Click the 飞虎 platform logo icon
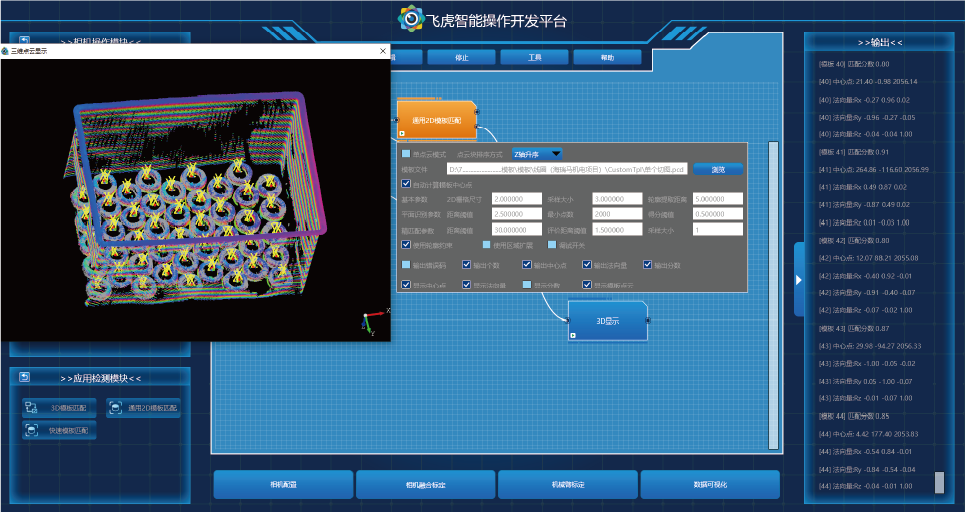The width and height of the screenshot is (966, 513). point(411,19)
